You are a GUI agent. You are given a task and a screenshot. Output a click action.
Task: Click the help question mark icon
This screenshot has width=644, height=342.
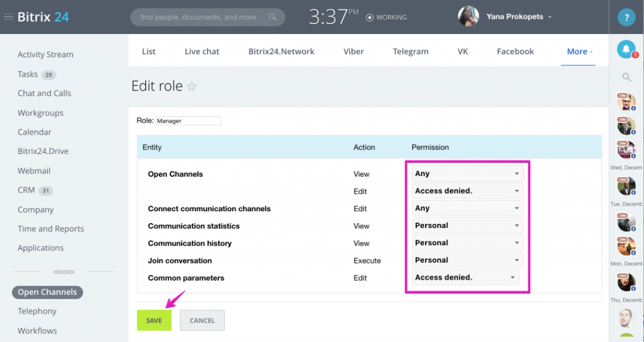click(x=626, y=18)
